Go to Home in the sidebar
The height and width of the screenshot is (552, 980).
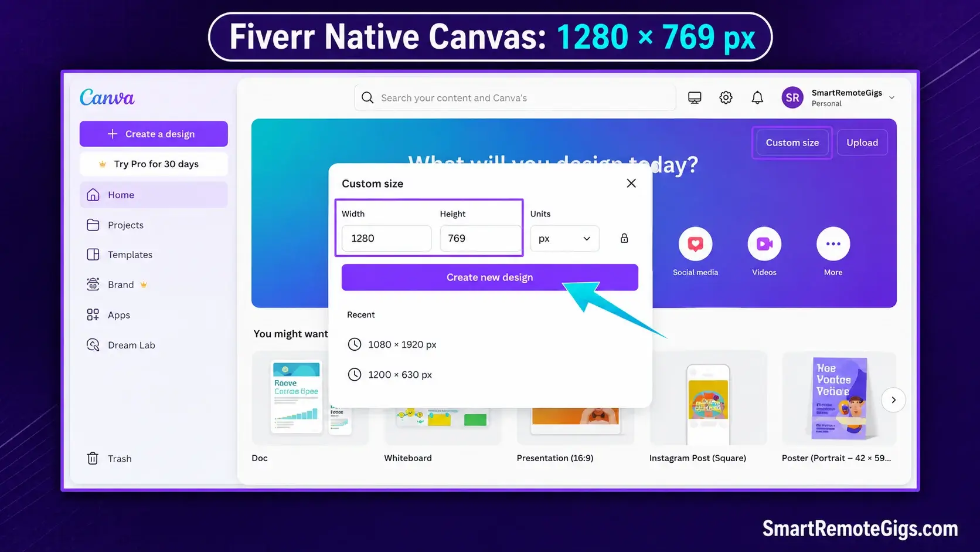(154, 195)
